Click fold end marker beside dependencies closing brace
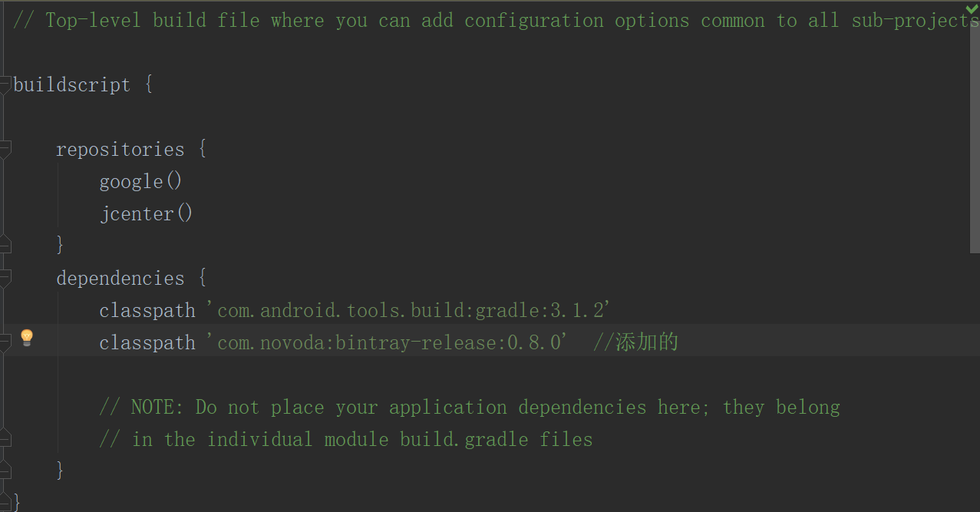The width and height of the screenshot is (980, 512). coord(5,470)
